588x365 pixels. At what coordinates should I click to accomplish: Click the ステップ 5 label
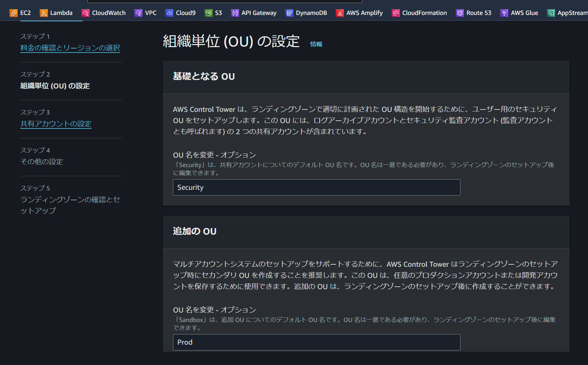(x=35, y=188)
